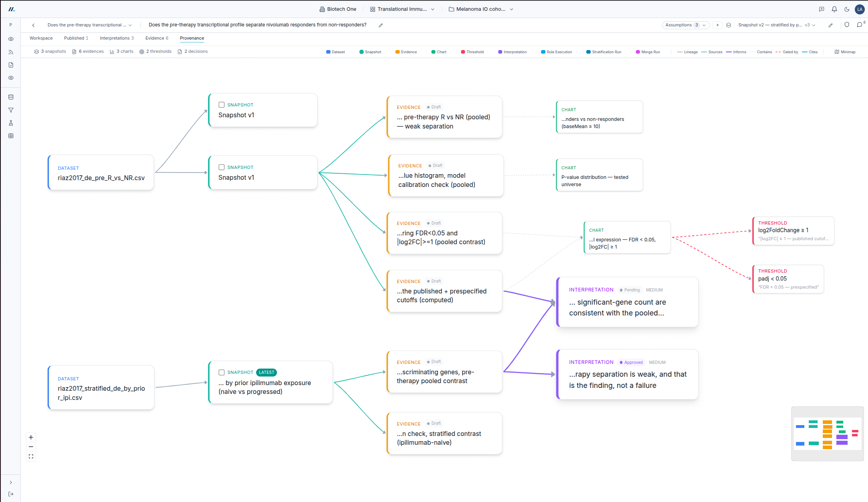
Task: Open the table grid icon in sidebar
Action: click(11, 136)
